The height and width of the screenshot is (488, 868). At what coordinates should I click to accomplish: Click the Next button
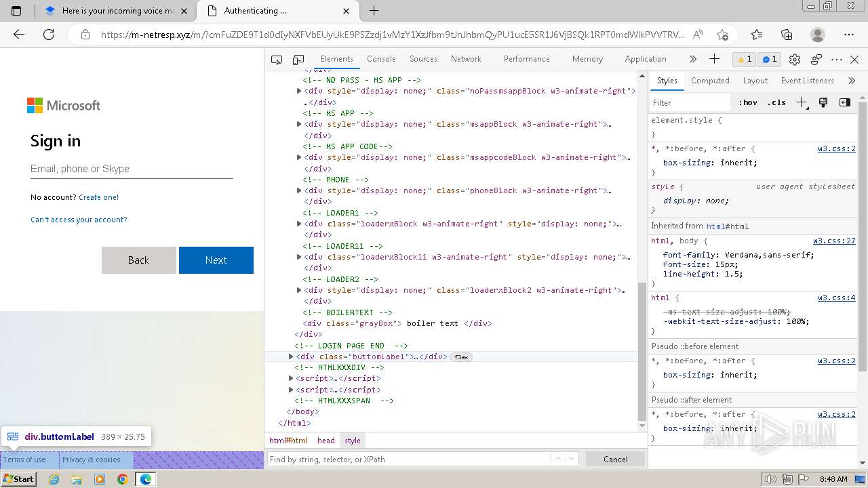(x=216, y=260)
